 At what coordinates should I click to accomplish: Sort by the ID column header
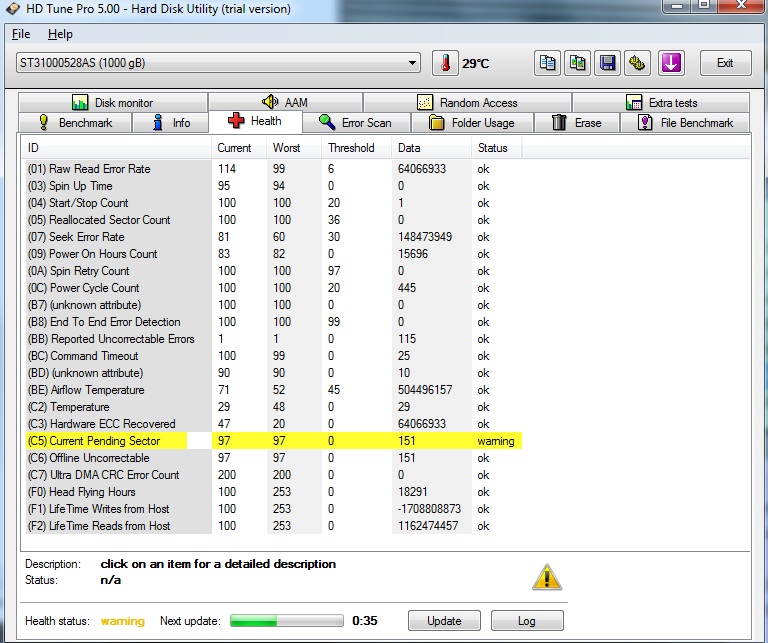pos(117,148)
